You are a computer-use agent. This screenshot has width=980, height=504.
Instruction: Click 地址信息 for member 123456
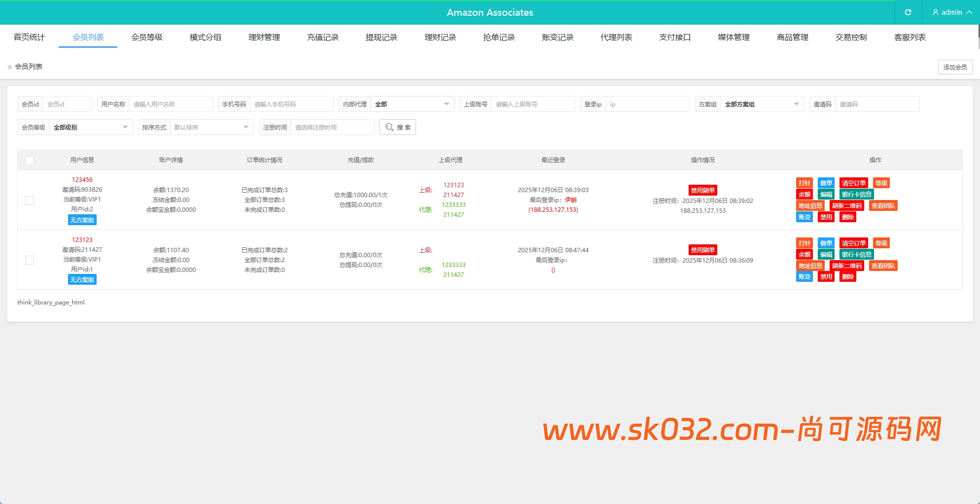click(x=810, y=205)
